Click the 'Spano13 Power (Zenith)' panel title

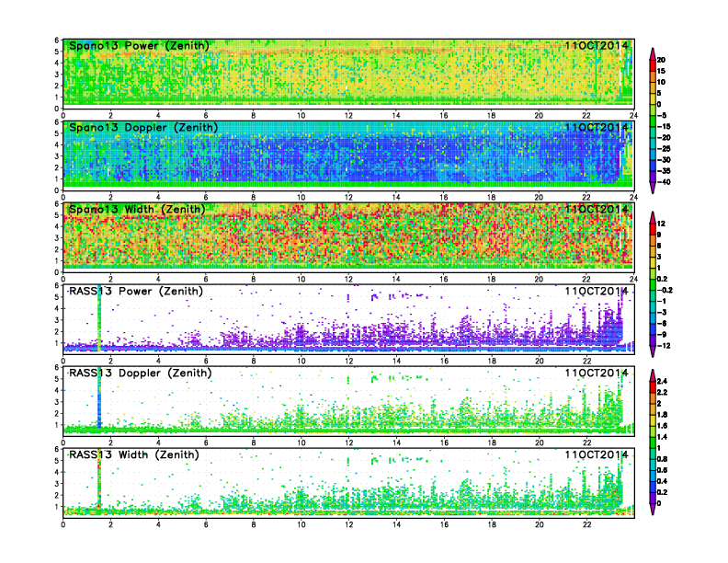[x=139, y=45]
